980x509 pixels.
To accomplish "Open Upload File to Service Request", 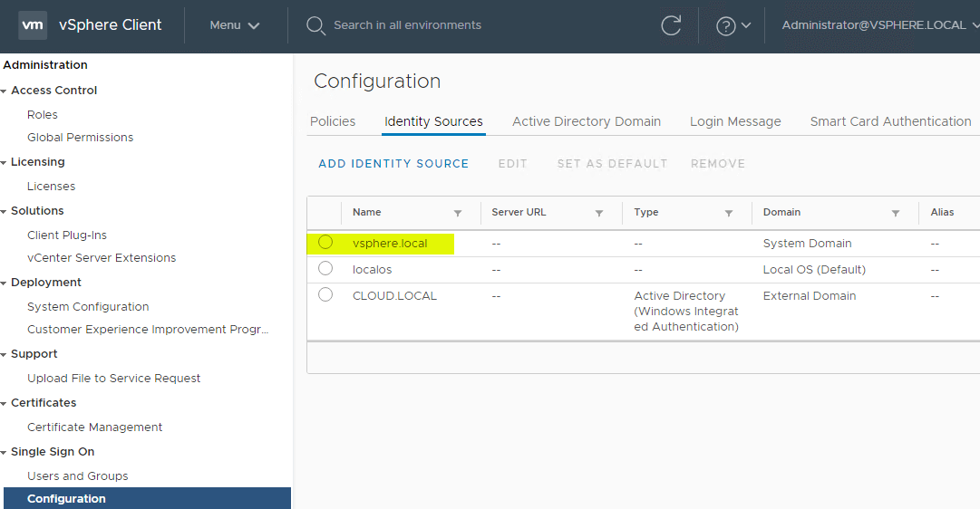I will click(113, 378).
